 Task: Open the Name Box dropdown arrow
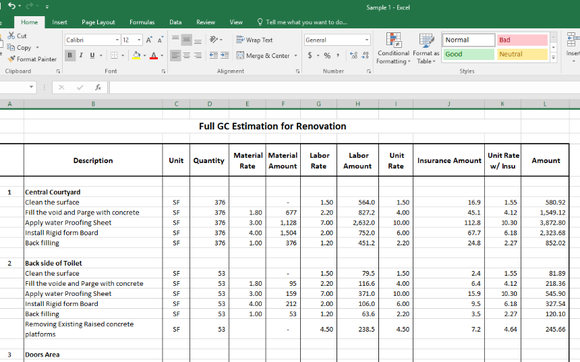[x=31, y=87]
